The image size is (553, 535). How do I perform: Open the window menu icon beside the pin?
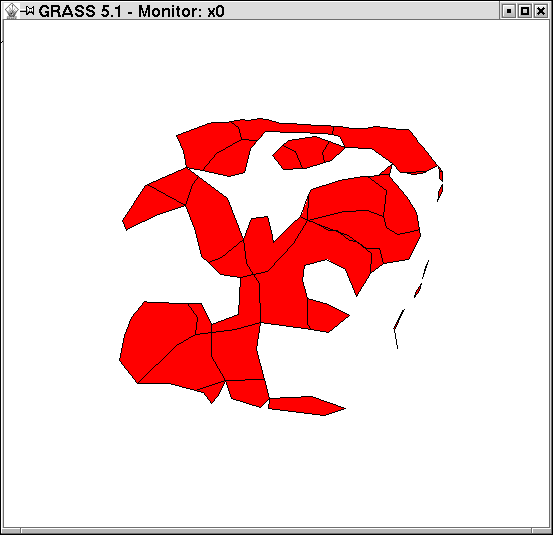12,11
